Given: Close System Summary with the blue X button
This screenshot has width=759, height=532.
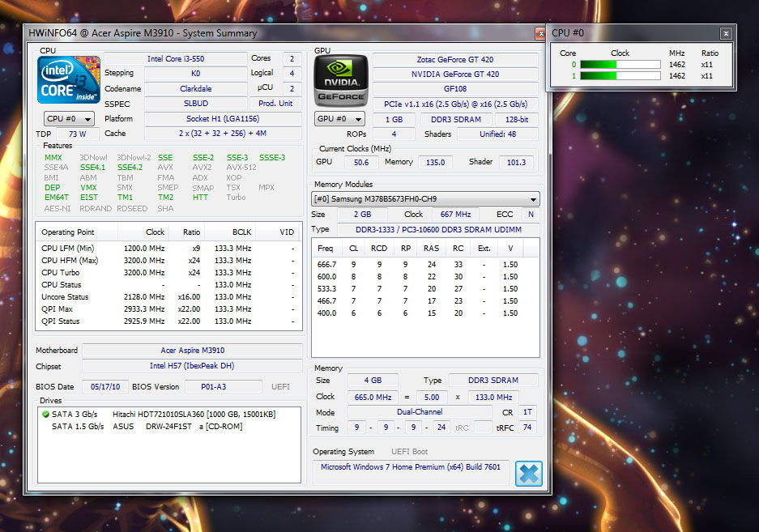Looking at the screenshot, I should coord(529,473).
